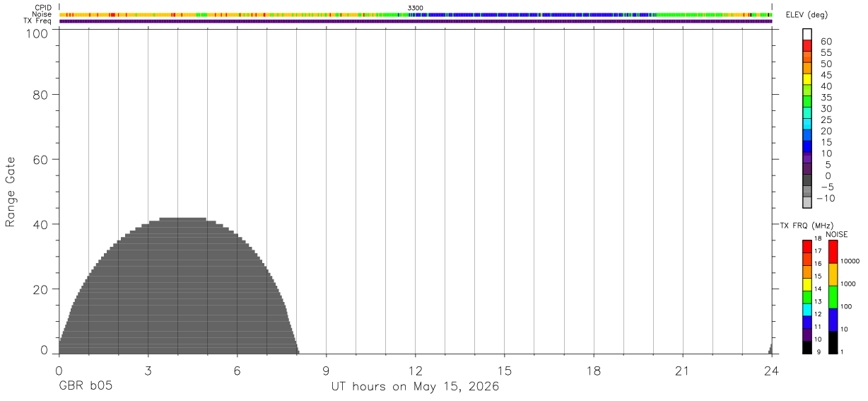The height and width of the screenshot is (401, 868).
Task: Pick the light gray bottom ELEV swatch
Action: (807, 203)
